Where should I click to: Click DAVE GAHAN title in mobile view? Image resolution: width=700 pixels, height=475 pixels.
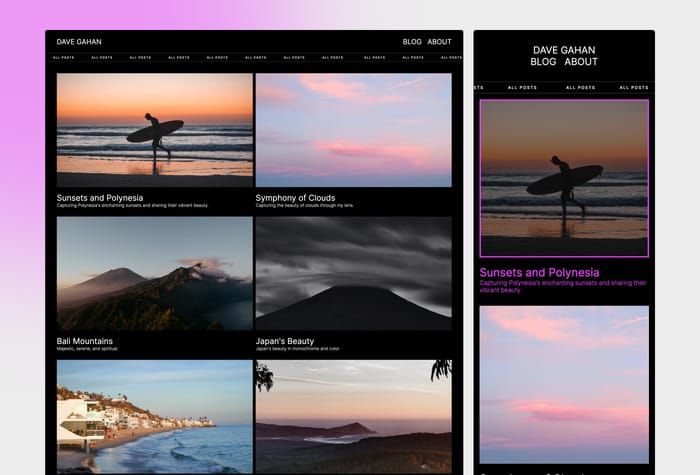click(x=564, y=50)
